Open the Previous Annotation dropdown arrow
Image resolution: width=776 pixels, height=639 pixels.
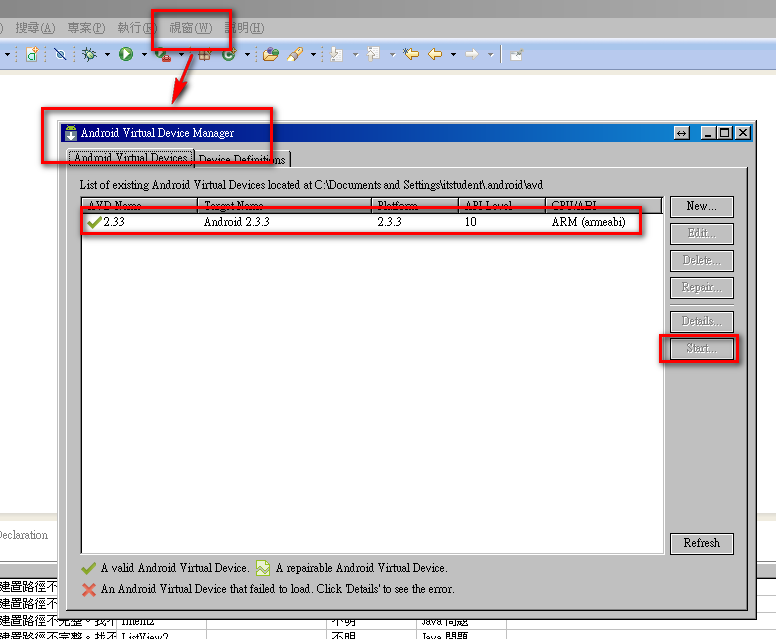tap(392, 54)
